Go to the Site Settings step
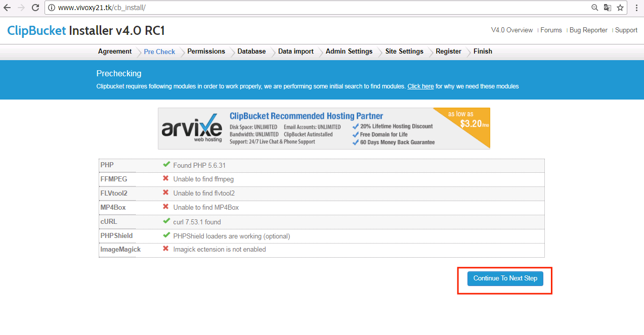This screenshot has height=335, width=644. (404, 52)
